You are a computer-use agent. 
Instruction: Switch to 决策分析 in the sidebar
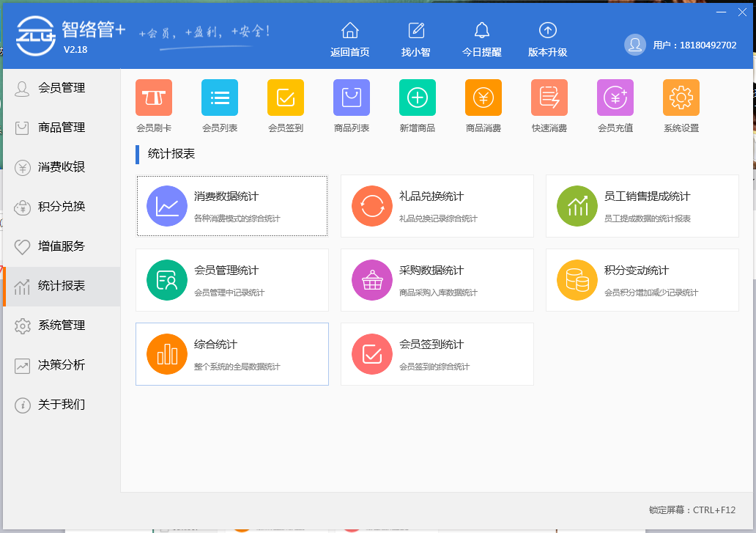60,365
